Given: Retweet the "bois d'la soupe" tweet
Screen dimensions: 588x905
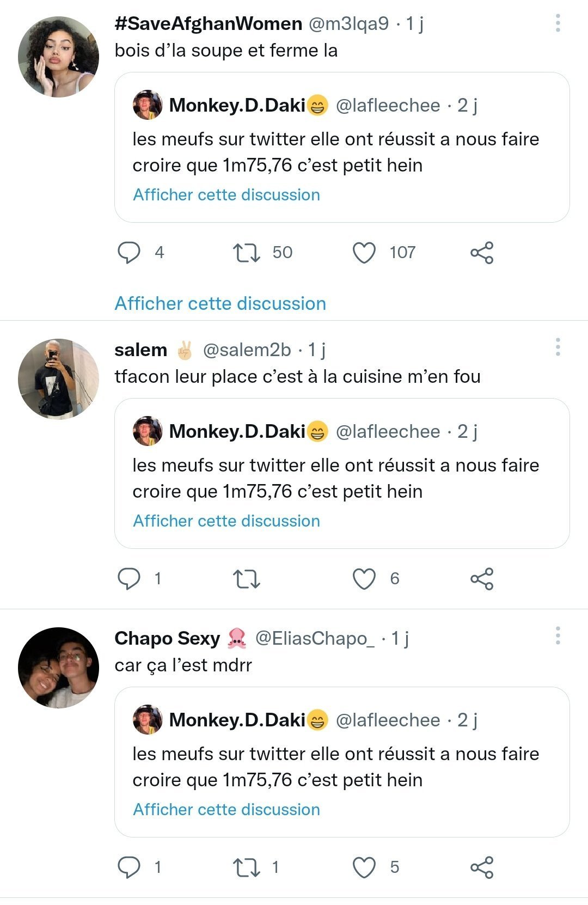Looking at the screenshot, I should (246, 253).
